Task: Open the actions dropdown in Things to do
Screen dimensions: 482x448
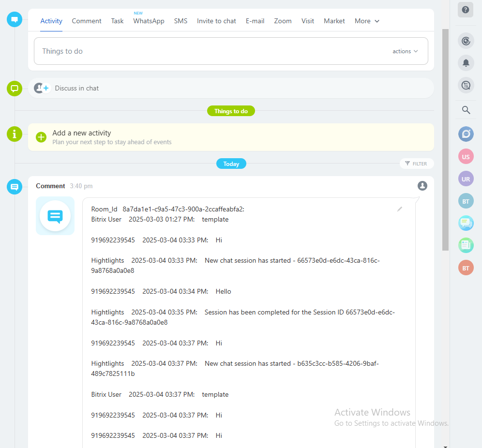Action: (x=405, y=51)
